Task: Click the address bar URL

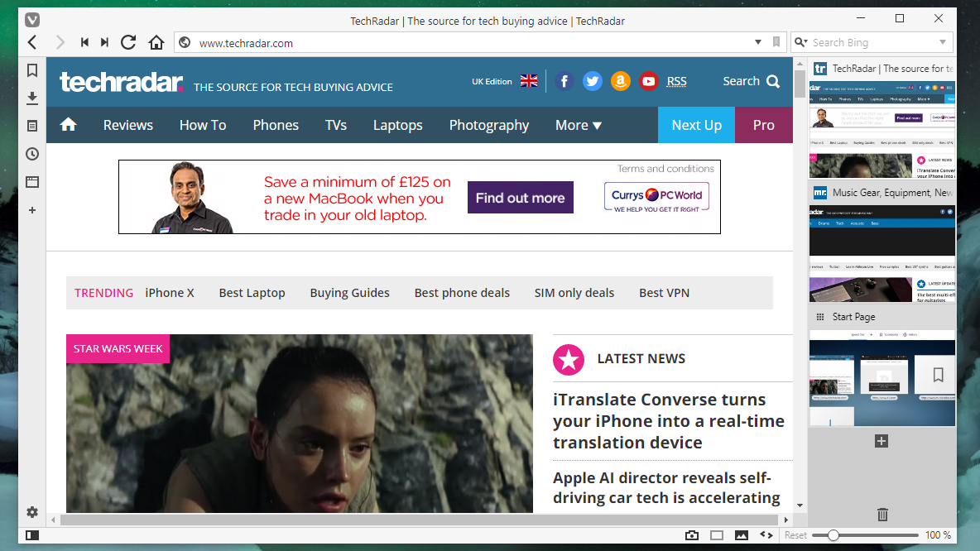Action: [x=247, y=43]
